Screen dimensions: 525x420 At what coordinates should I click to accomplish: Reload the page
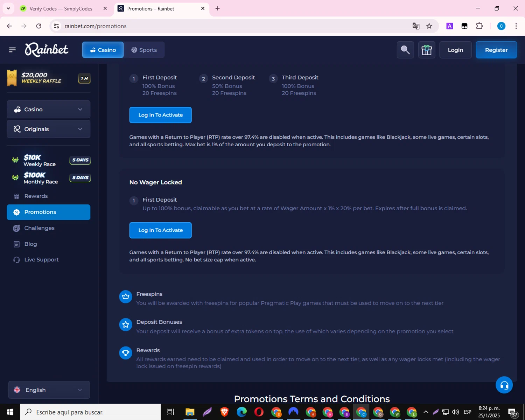pyautogui.click(x=39, y=26)
